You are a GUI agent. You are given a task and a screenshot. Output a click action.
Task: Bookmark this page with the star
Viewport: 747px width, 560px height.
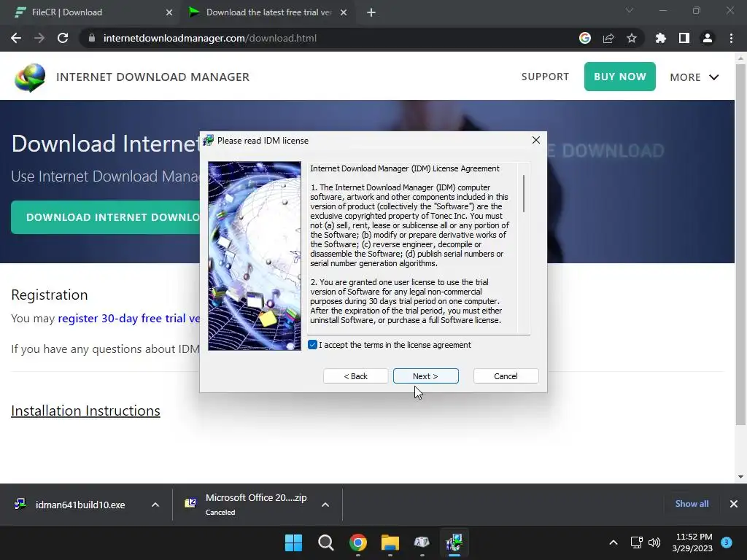tap(632, 38)
